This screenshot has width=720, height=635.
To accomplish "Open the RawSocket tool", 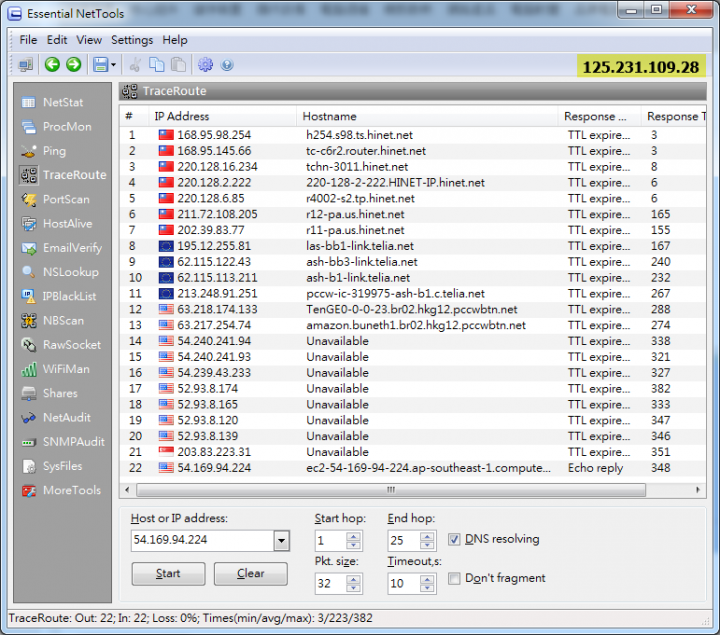I will point(61,345).
